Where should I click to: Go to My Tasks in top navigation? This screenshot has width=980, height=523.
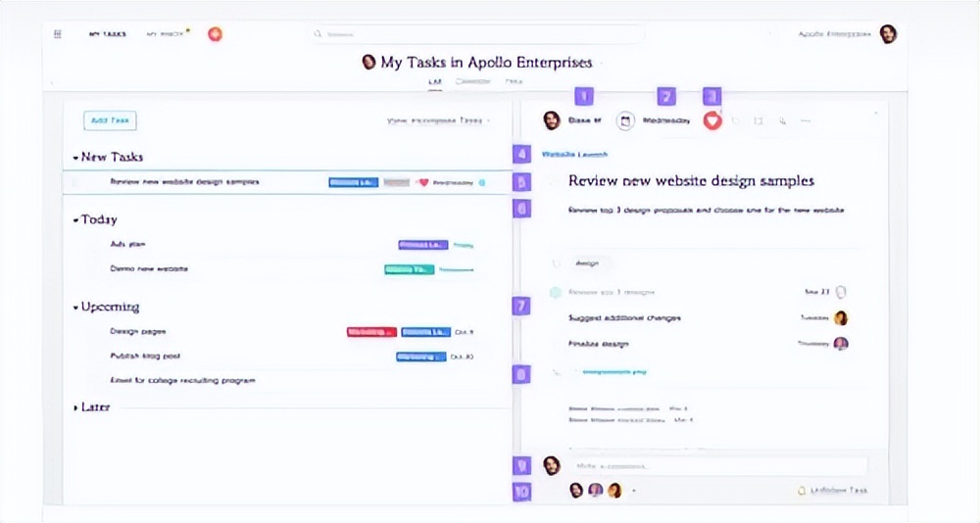pyautogui.click(x=107, y=33)
